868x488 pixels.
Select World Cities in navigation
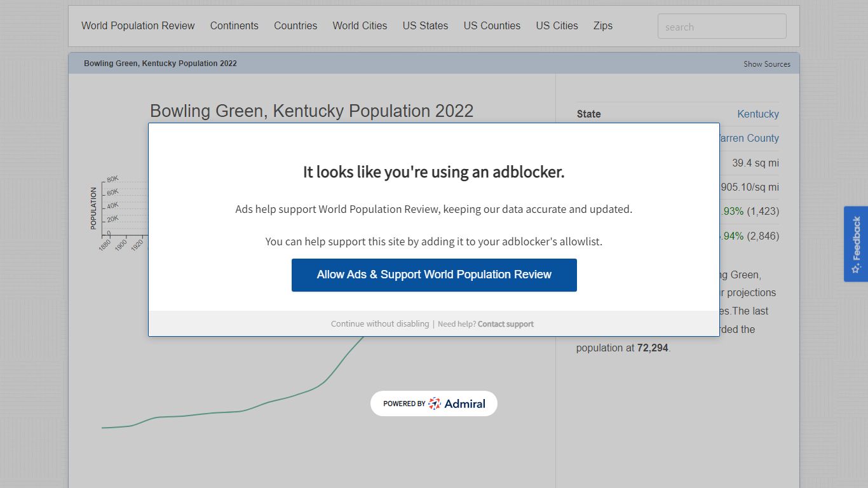coord(360,26)
